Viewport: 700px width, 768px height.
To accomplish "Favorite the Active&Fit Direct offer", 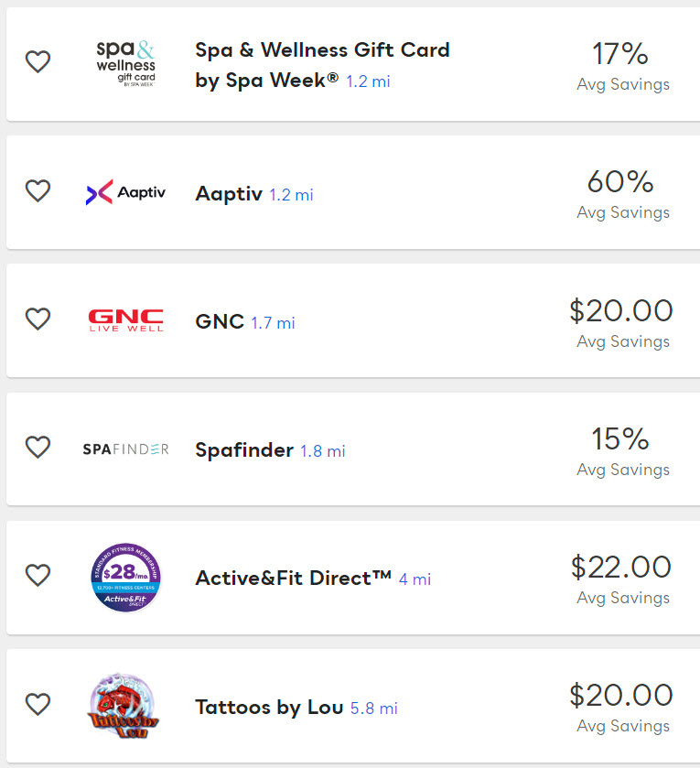I will click(x=38, y=575).
